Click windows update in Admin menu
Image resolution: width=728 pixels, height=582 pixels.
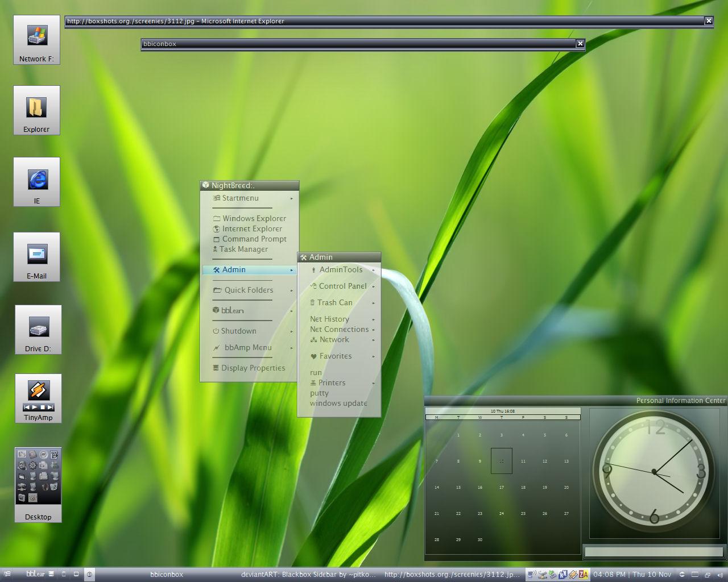(339, 403)
